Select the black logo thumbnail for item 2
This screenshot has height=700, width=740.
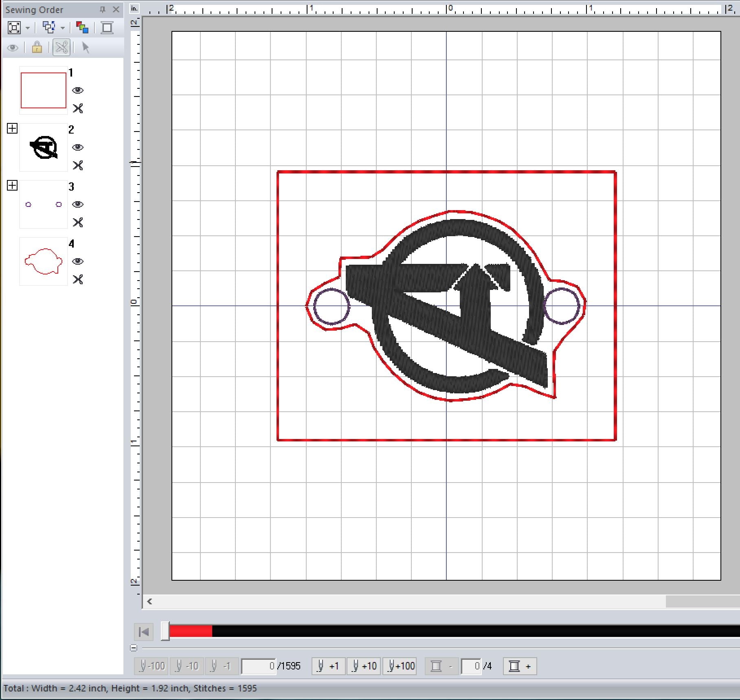[x=44, y=147]
